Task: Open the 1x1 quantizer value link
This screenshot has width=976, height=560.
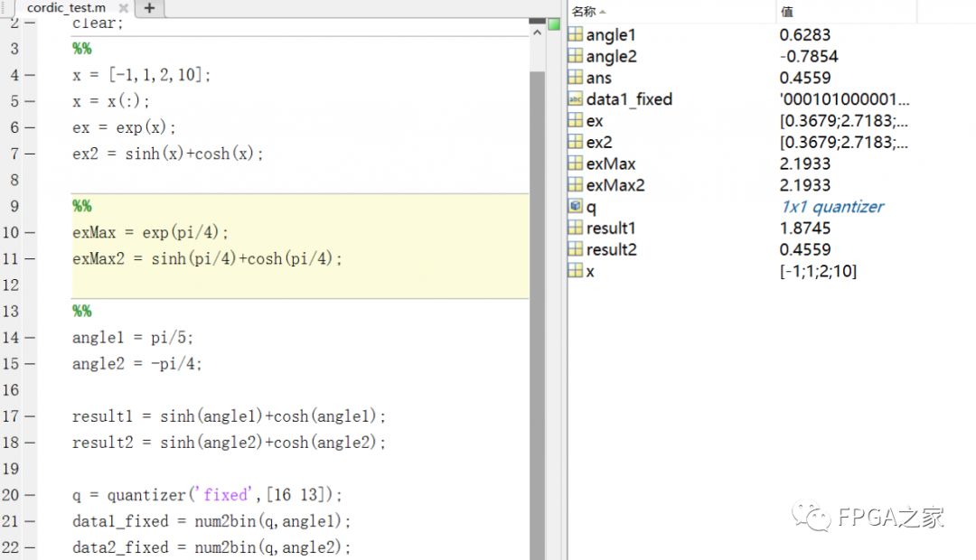Action: (x=832, y=207)
